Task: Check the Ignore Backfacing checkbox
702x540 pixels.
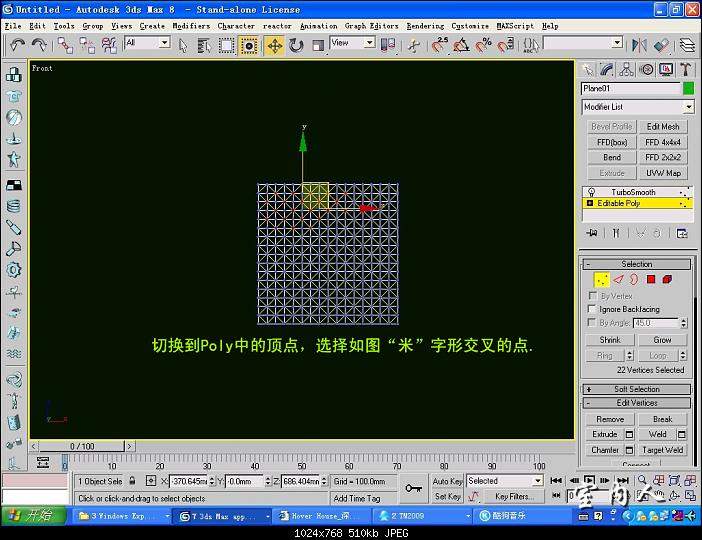Action: 592,309
